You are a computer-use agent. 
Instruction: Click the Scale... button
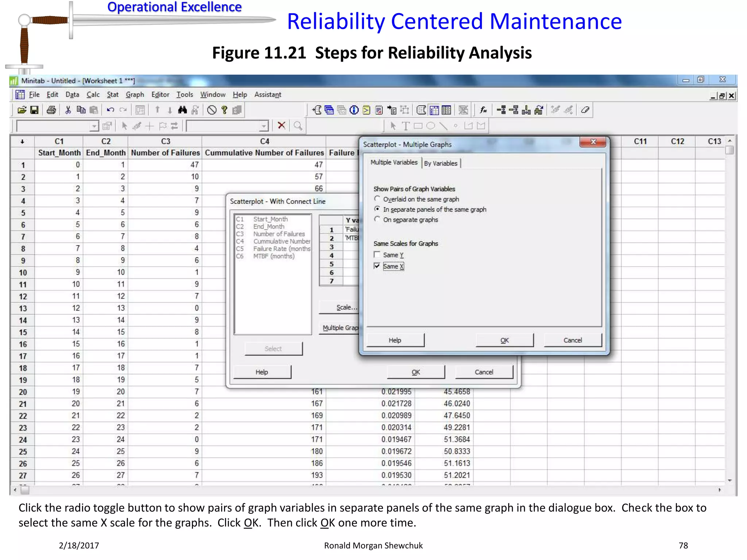click(x=339, y=307)
